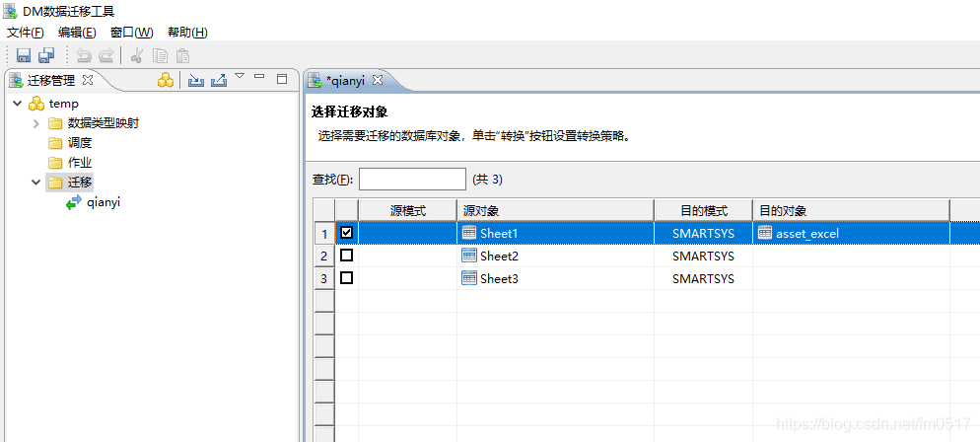The image size is (980, 442).
Task: Check the Sheet3 row checkbox
Action: [346, 278]
